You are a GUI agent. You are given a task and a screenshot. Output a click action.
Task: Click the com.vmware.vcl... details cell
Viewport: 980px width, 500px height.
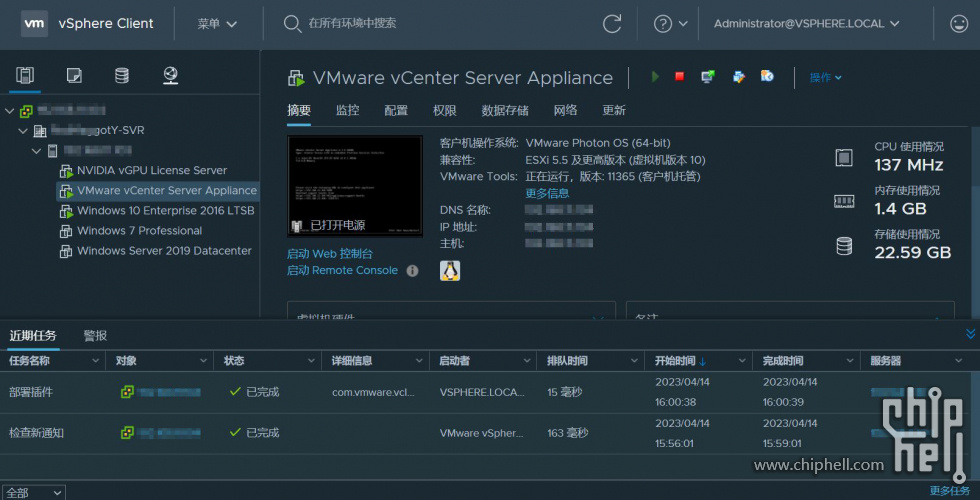tap(372, 392)
